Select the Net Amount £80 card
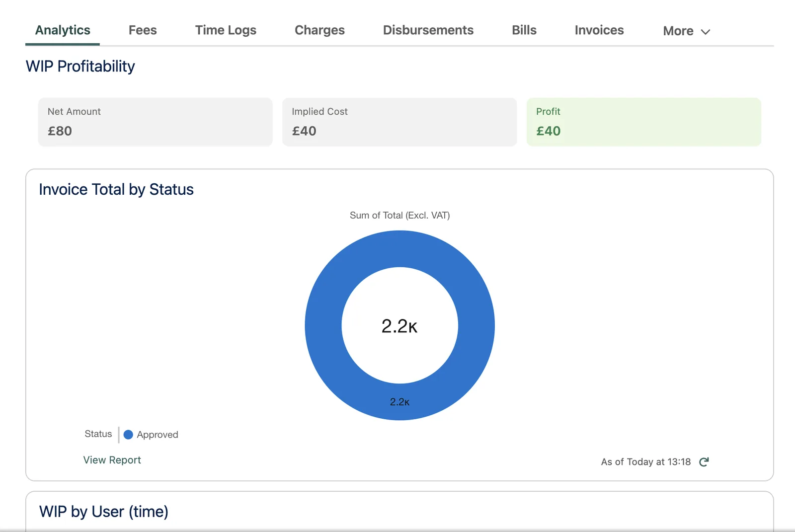The width and height of the screenshot is (795, 532). (156, 122)
